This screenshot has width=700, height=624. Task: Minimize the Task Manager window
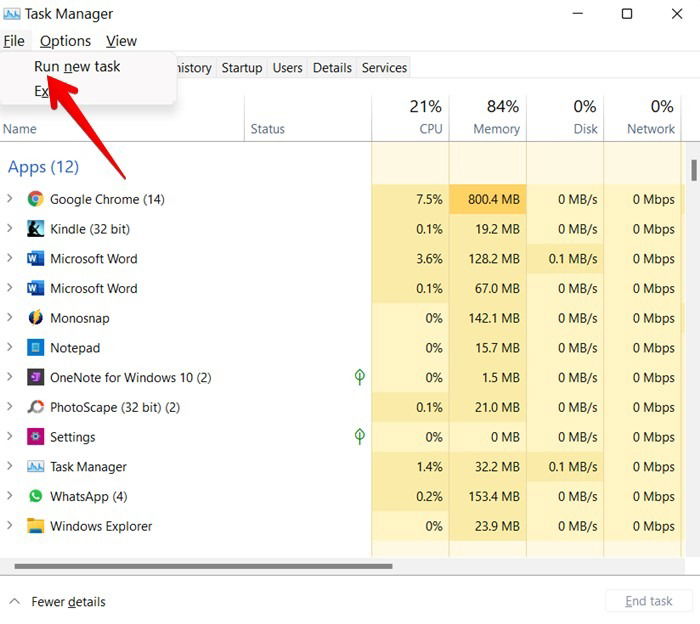point(577,14)
